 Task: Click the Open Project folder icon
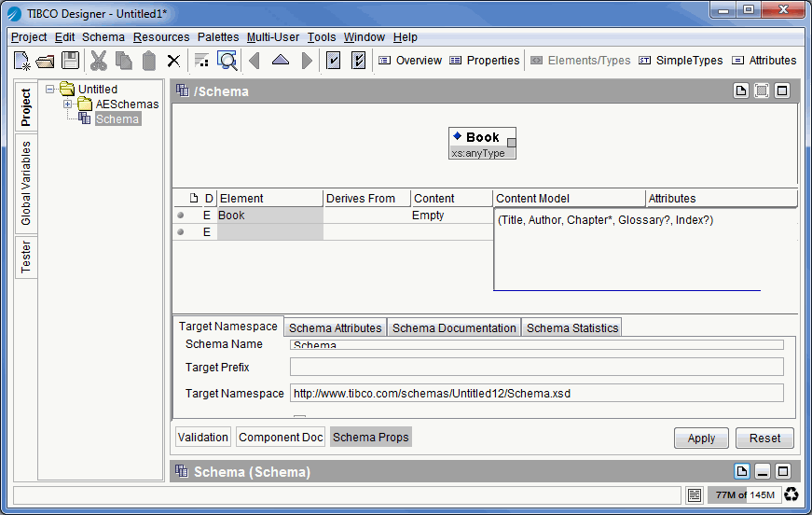[45, 61]
